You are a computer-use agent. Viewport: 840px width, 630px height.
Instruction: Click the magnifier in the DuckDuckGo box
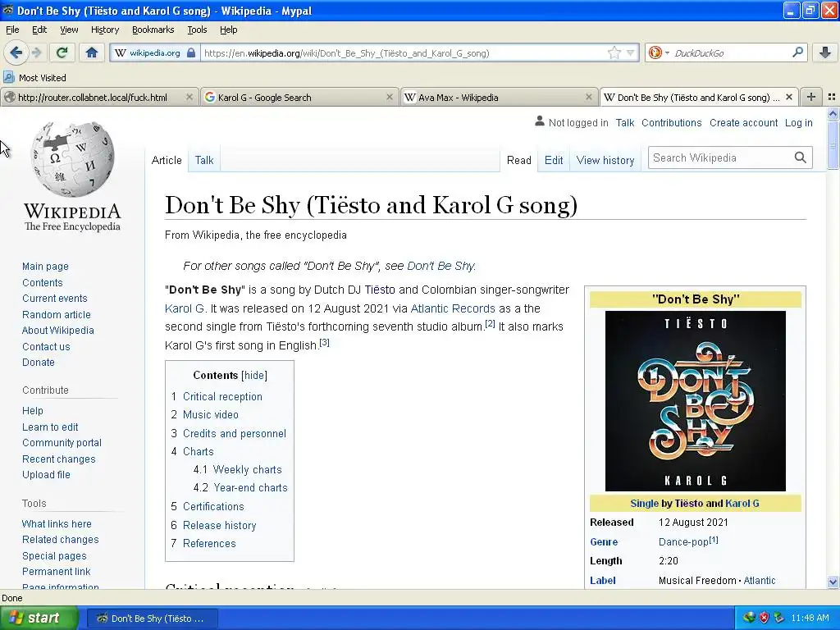[797, 52]
